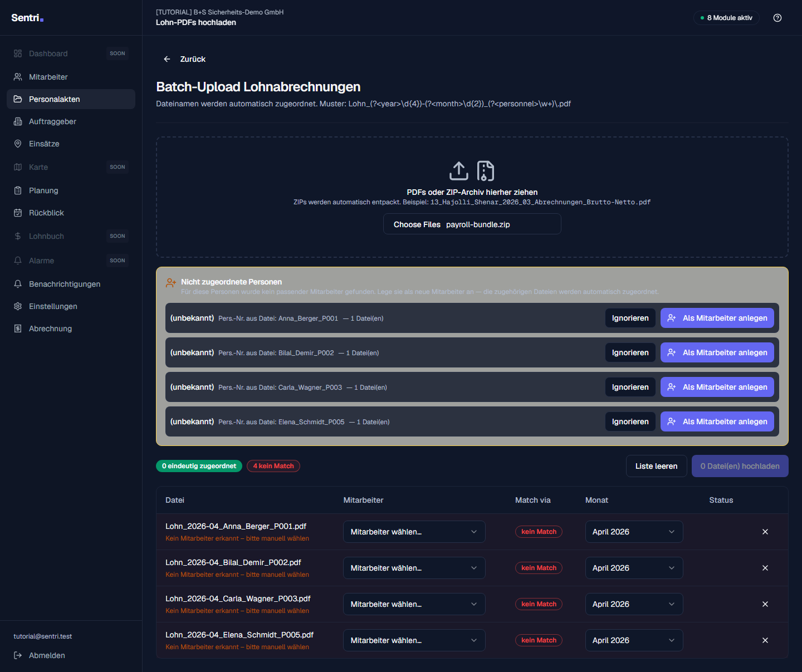
Task: Click Ignorieren for Bilal_Demir_P002
Action: pos(630,352)
